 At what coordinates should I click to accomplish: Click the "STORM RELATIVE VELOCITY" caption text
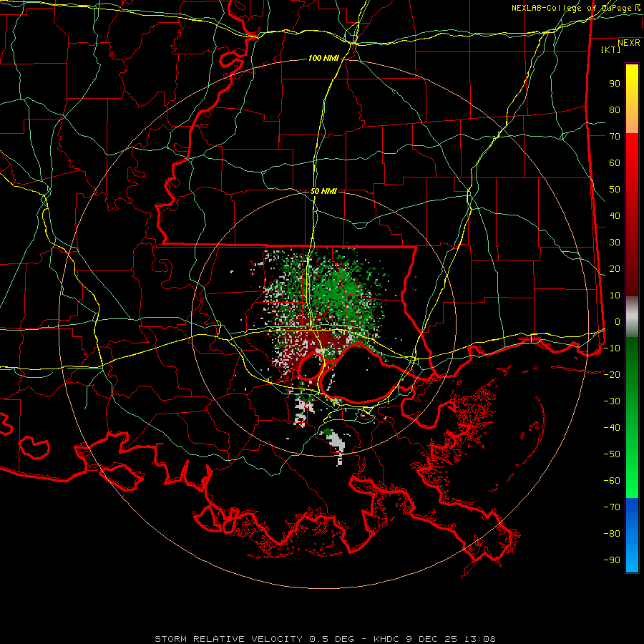coord(228,639)
